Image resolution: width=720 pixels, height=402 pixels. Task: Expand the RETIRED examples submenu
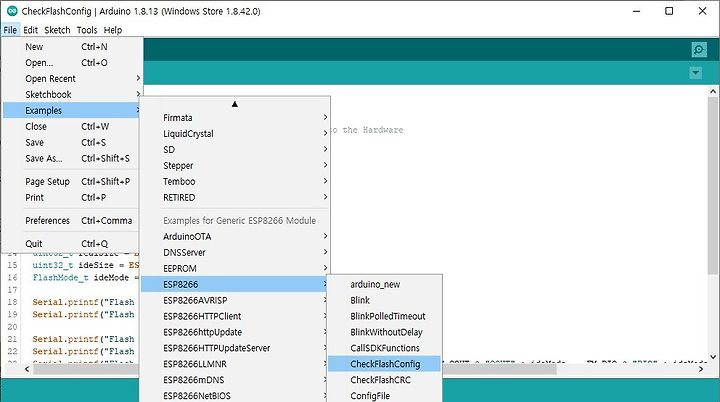[x=235, y=197]
